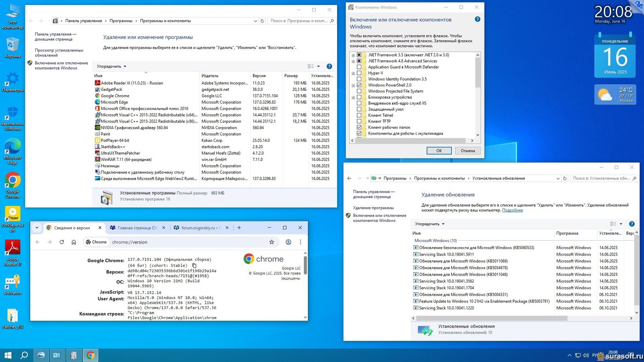Open Chrome's three-dot menu

(x=301, y=242)
